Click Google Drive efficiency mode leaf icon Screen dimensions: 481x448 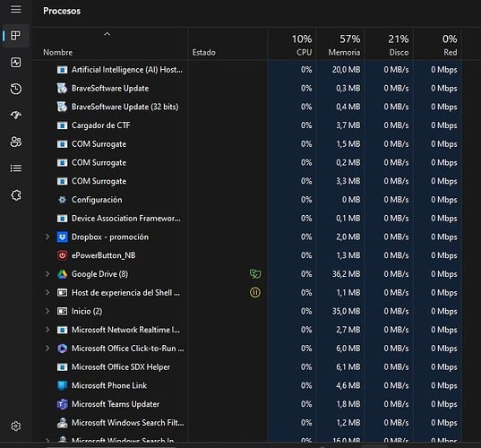click(255, 274)
